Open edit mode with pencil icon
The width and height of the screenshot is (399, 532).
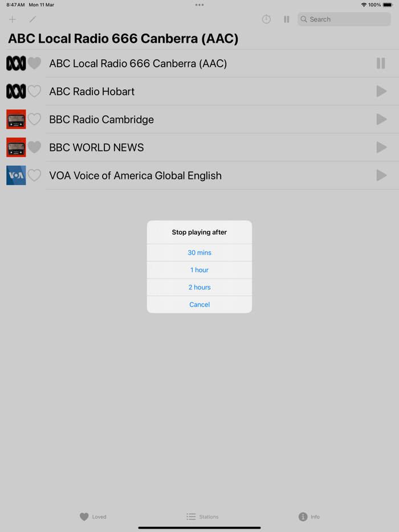point(32,19)
